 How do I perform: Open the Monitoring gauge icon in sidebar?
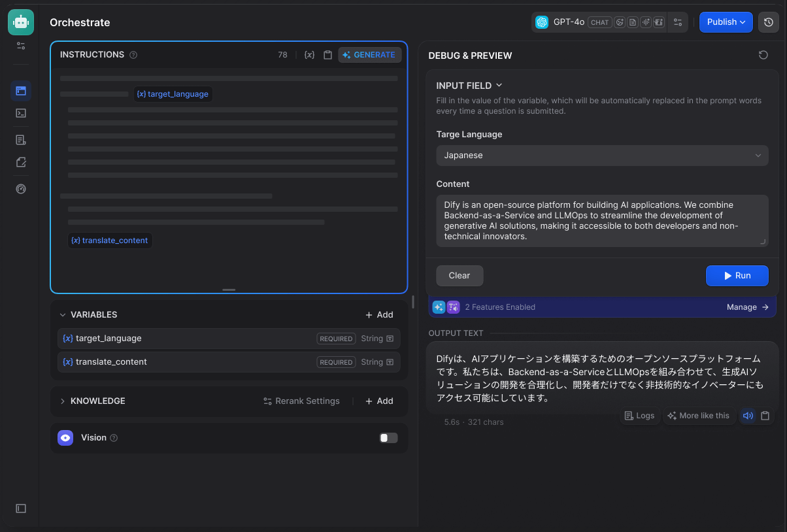coord(21,189)
